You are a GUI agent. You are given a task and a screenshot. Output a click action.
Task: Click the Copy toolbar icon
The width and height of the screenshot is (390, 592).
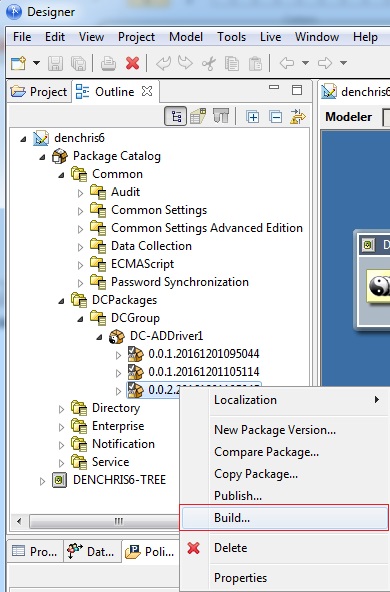[232, 63]
